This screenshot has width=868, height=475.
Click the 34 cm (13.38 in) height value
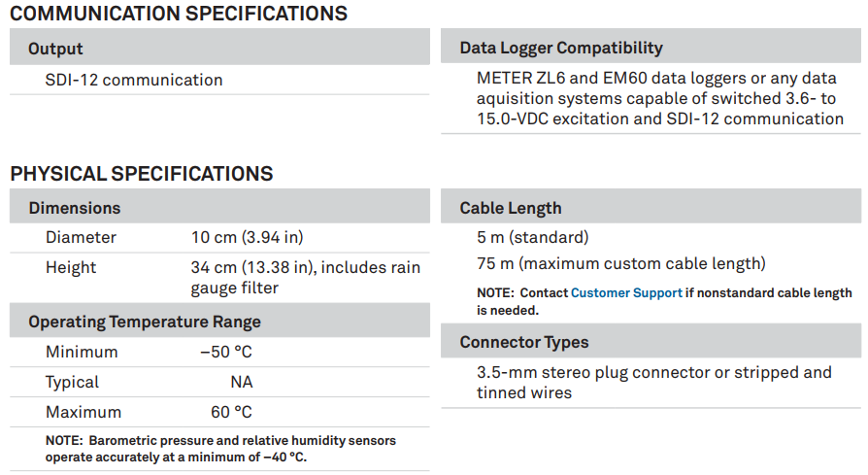point(306,278)
